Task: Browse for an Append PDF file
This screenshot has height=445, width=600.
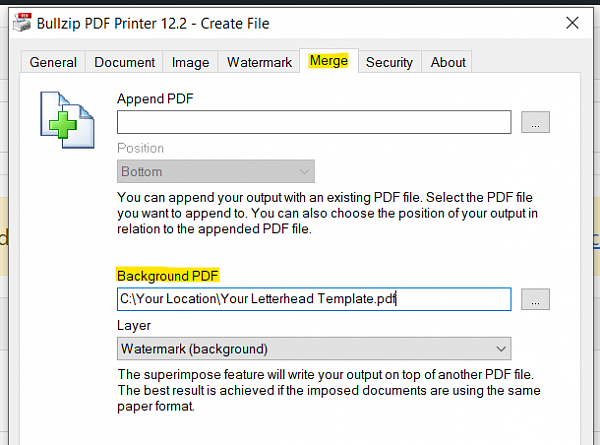Action: [x=535, y=122]
